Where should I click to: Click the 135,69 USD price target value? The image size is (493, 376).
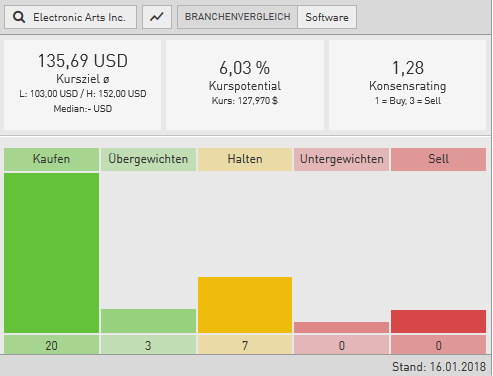(x=83, y=61)
